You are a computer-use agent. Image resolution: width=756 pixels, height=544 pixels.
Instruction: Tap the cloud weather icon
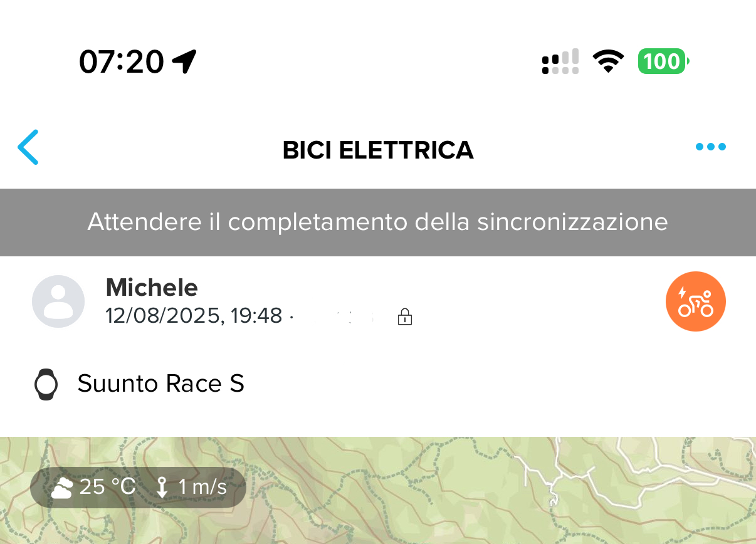(61, 488)
